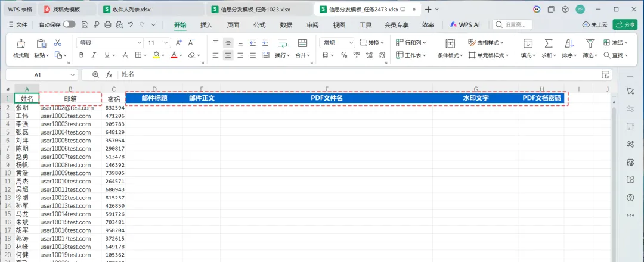Click the not-uploaded (未上云) cloud button
Image resolution: width=644 pixels, height=262 pixels.
click(595, 24)
